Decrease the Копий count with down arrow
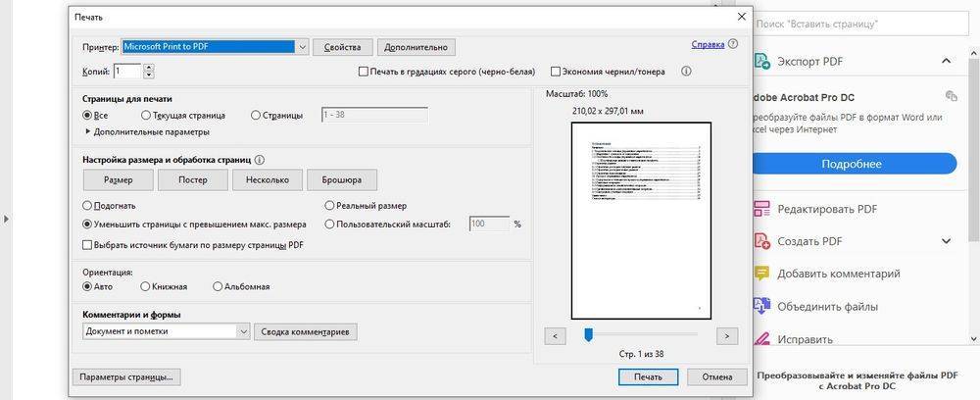Viewport: 980px width, 400px height. [x=149, y=75]
